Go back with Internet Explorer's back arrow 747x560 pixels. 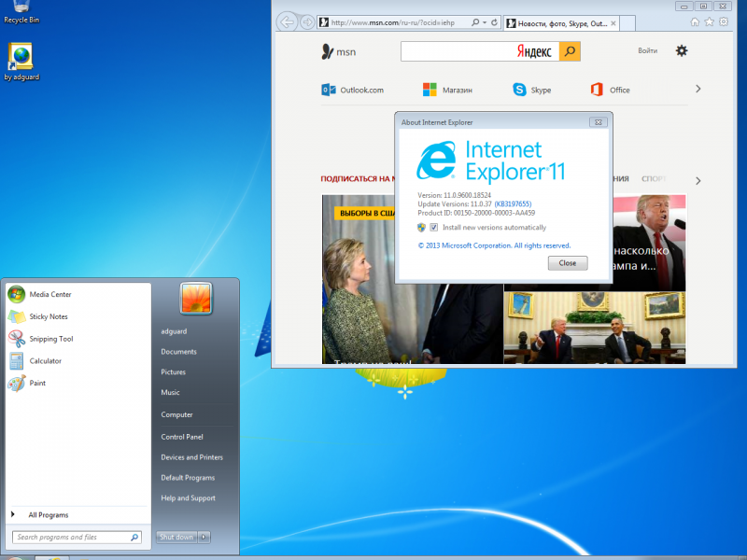click(287, 21)
